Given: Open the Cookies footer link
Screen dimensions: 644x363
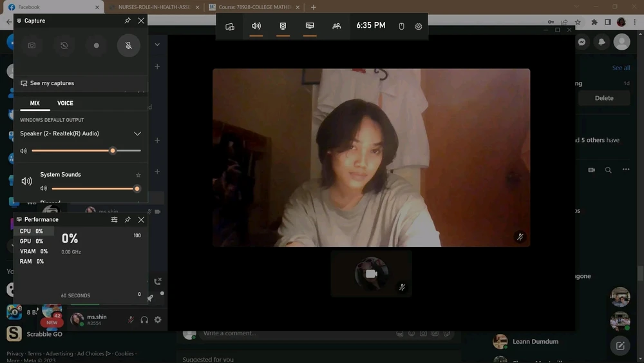Looking at the screenshot, I should click(124, 354).
